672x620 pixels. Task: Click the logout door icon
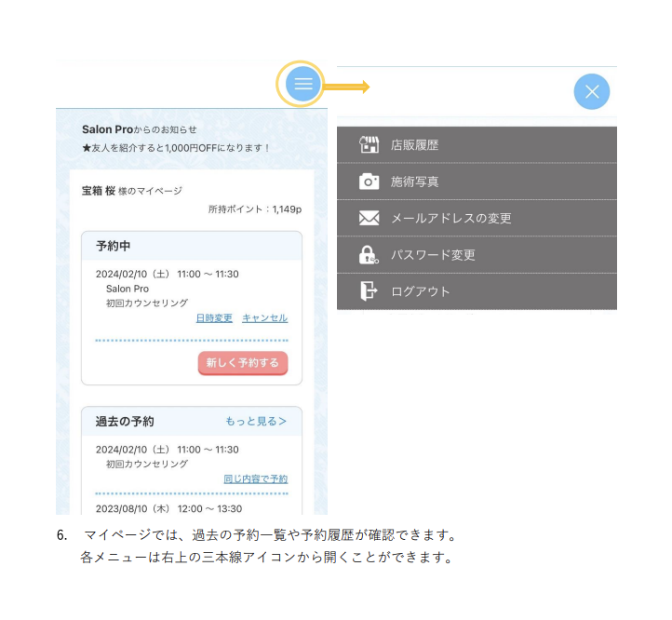tap(369, 291)
